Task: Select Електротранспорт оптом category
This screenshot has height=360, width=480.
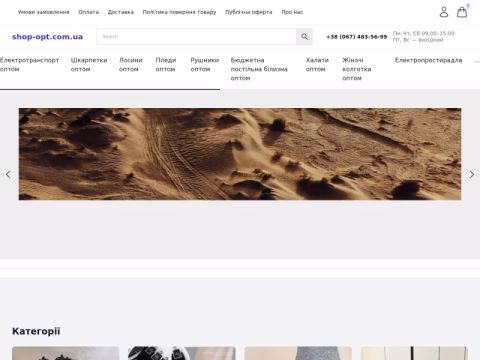Action: point(29,65)
